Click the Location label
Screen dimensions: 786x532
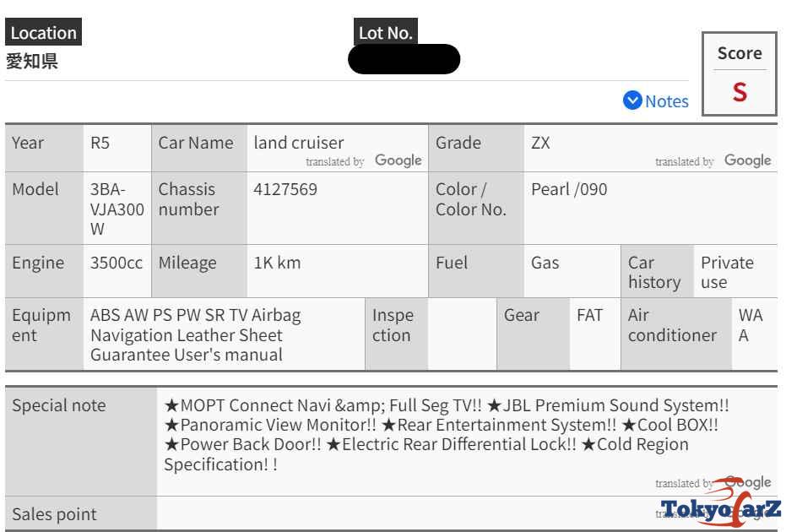click(43, 33)
